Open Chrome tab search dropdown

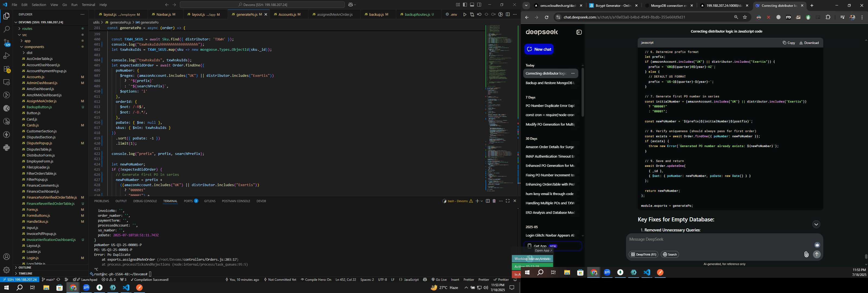[526, 6]
